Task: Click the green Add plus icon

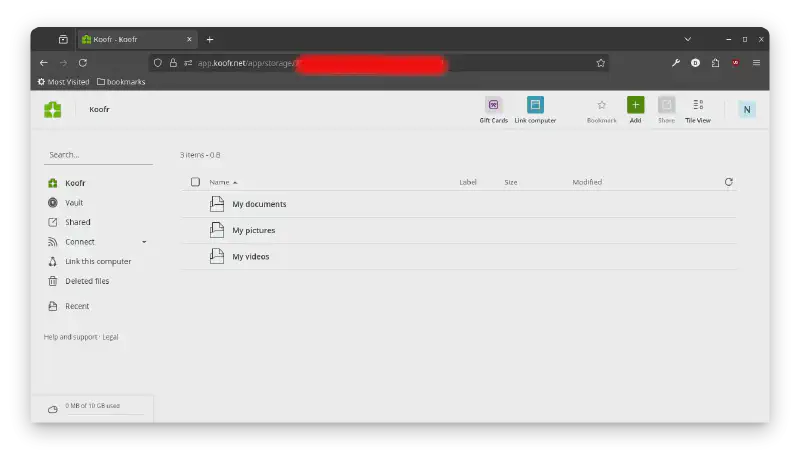Action: [635, 105]
